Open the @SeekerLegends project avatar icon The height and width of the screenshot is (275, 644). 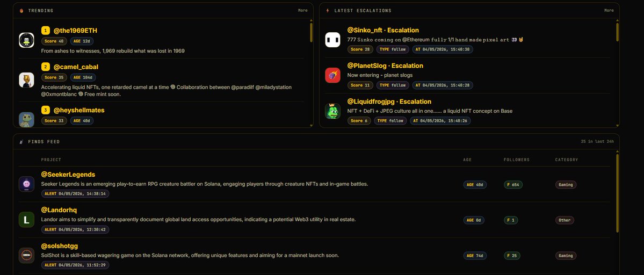26,184
